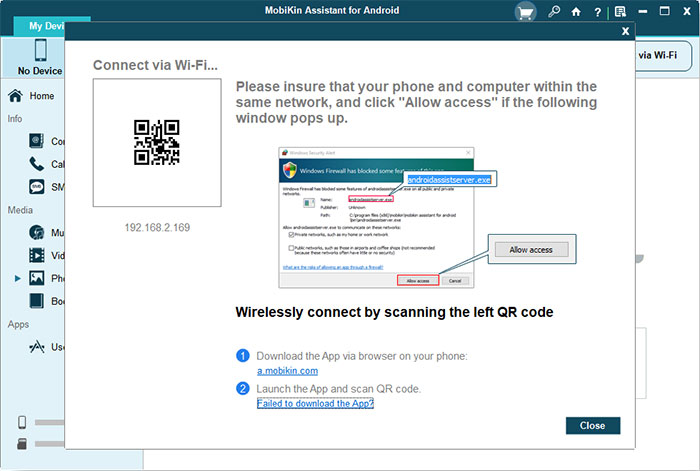Screen dimensions: 700x471
Task: Click the key register icon
Action: click(554, 12)
